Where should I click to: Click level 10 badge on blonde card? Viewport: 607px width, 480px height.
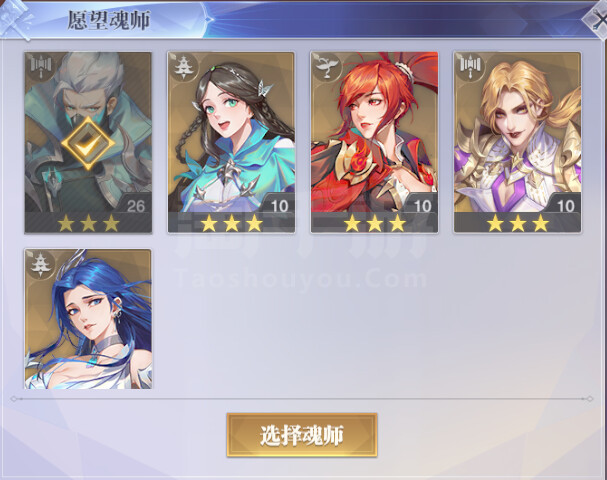click(565, 205)
